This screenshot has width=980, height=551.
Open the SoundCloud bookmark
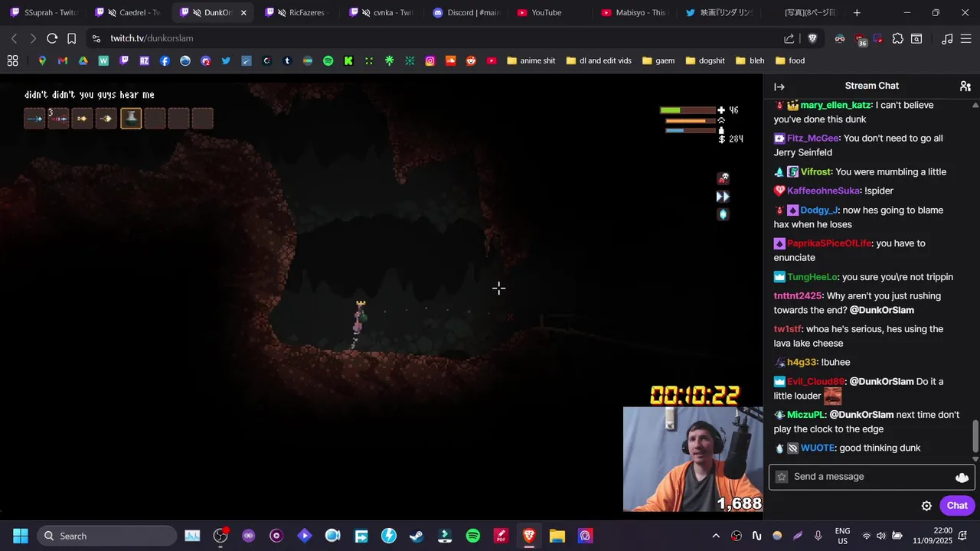coord(451,60)
